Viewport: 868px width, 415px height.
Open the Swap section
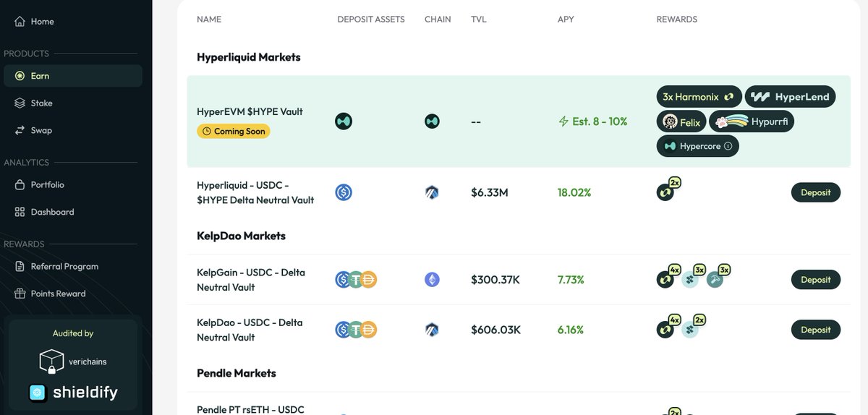click(33, 131)
